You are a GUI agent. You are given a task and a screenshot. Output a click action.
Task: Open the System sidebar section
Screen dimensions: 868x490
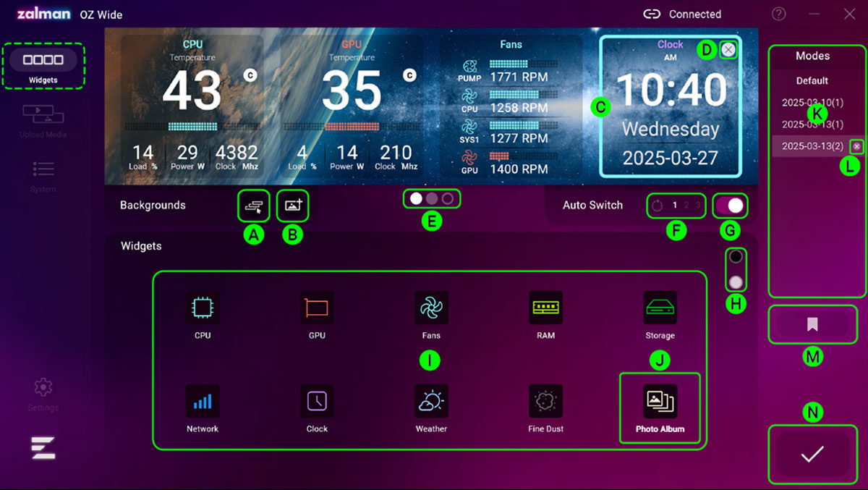click(x=43, y=176)
